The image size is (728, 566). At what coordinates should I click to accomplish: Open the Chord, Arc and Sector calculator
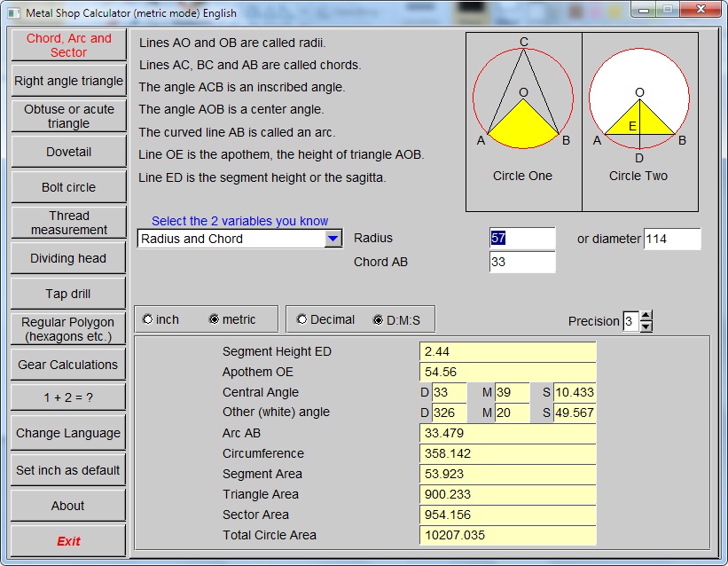(x=68, y=45)
